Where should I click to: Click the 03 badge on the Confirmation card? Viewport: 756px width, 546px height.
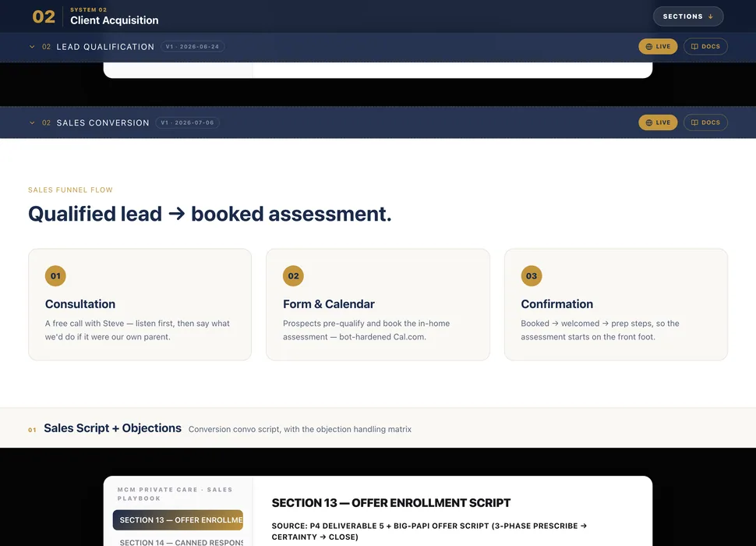[x=532, y=276]
